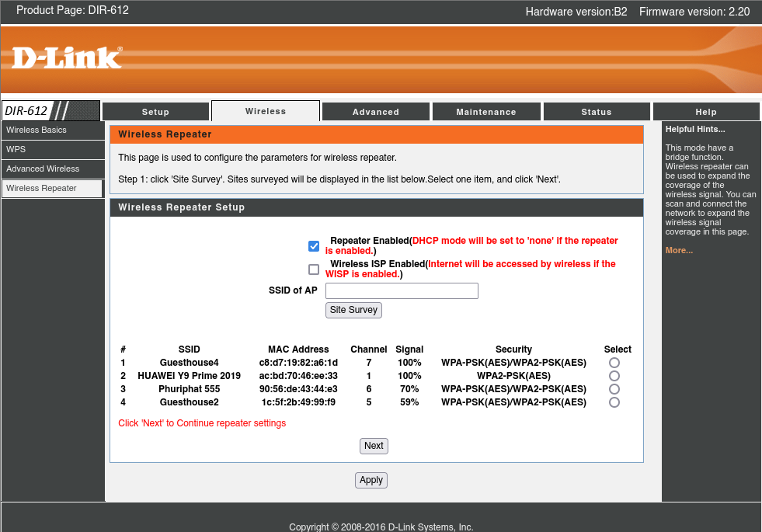This screenshot has height=532, width=762.
Task: Click MAC address 90:56:de:43:44:e3
Action: coord(298,388)
